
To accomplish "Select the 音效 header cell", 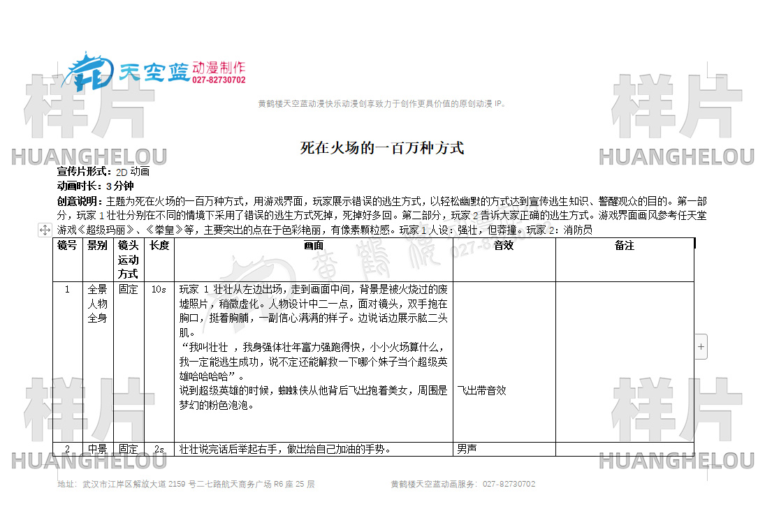I will point(504,260).
